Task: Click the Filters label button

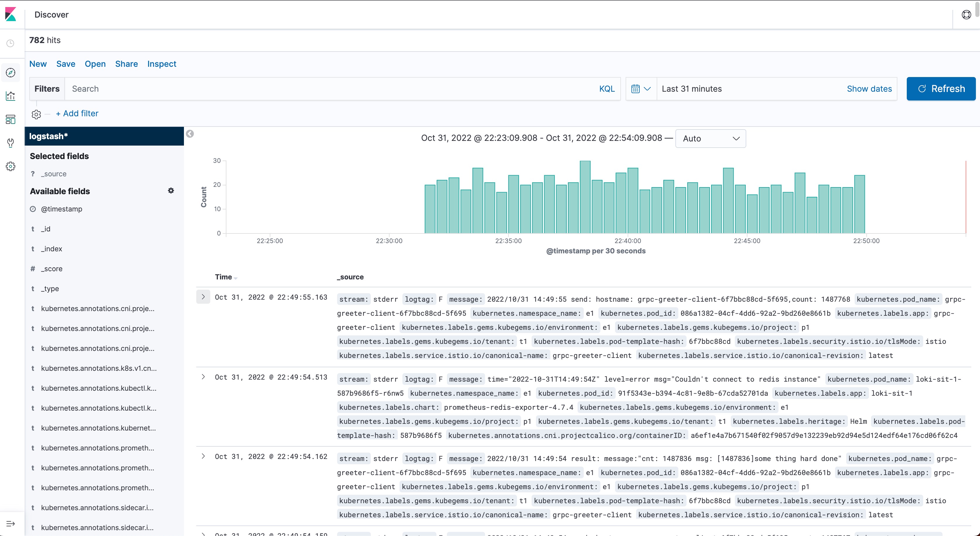Action: pyautogui.click(x=47, y=89)
